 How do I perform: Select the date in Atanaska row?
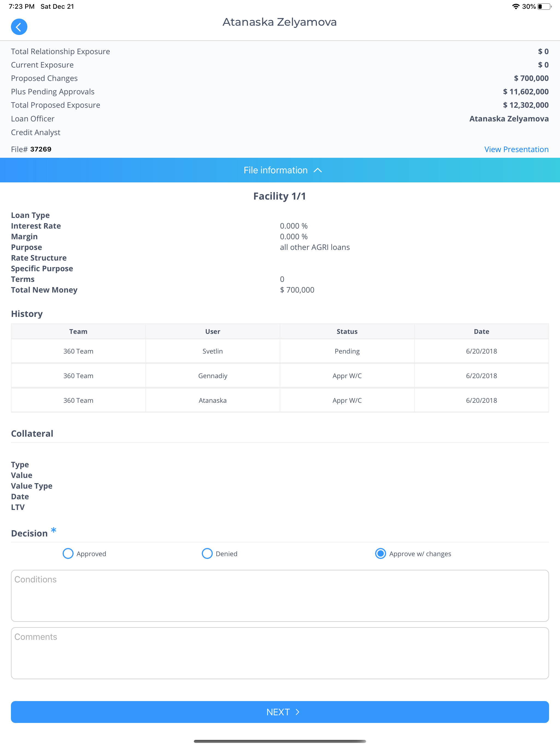coord(482,401)
